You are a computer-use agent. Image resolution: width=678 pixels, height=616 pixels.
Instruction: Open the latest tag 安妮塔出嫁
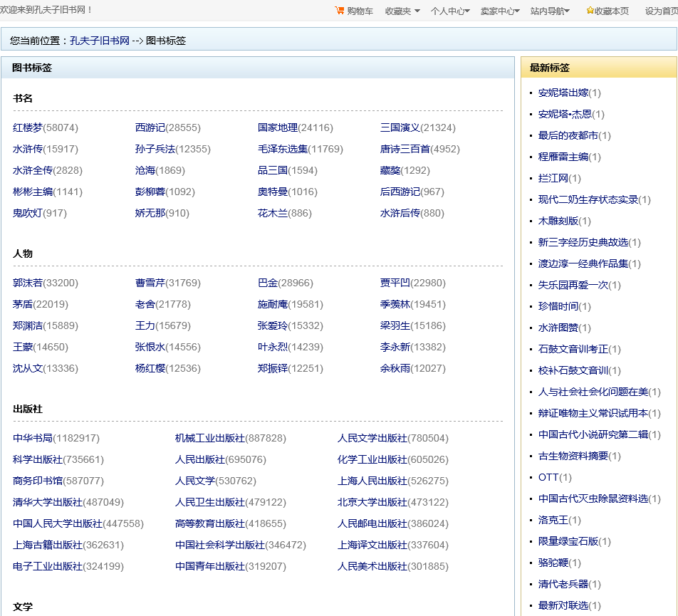(563, 93)
